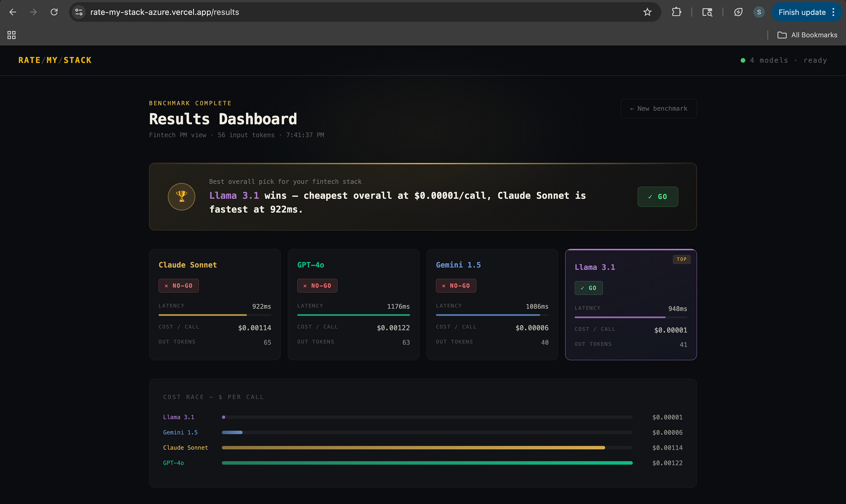The width and height of the screenshot is (846, 504).
Task: Click the NO-GO badge on GPT-4o card
Action: 317,286
